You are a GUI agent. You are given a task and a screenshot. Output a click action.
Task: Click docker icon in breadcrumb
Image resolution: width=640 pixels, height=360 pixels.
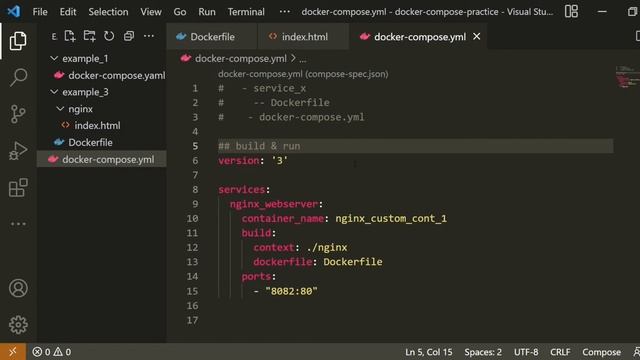[x=186, y=58]
